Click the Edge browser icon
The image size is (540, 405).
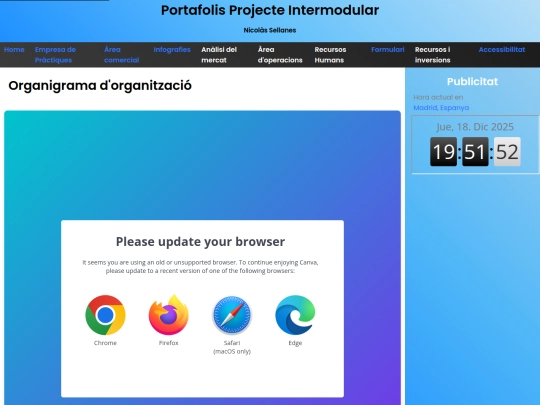(x=295, y=315)
